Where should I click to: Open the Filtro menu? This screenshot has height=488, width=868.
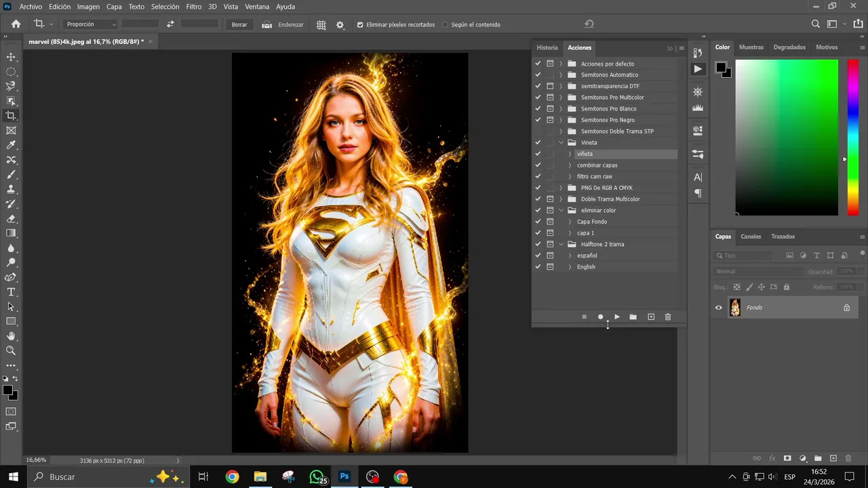pos(193,6)
